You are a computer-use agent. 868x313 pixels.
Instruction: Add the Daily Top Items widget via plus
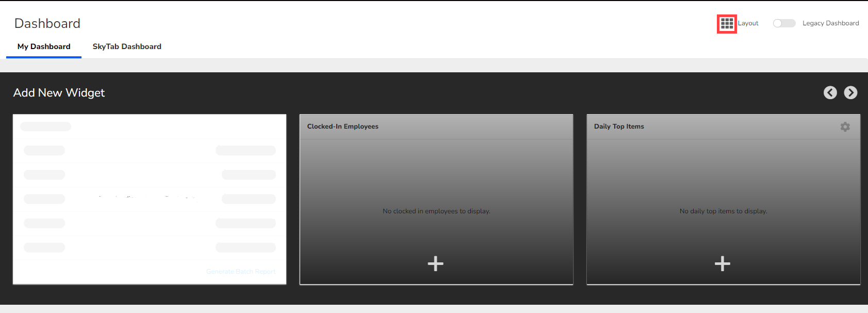(x=722, y=263)
